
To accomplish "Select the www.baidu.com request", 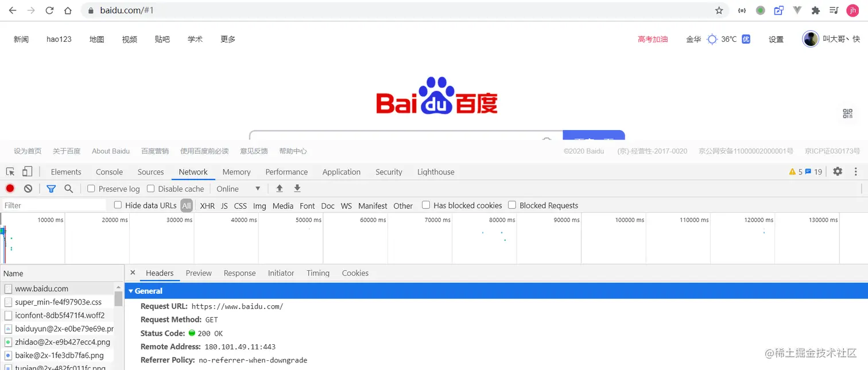I will (57, 289).
